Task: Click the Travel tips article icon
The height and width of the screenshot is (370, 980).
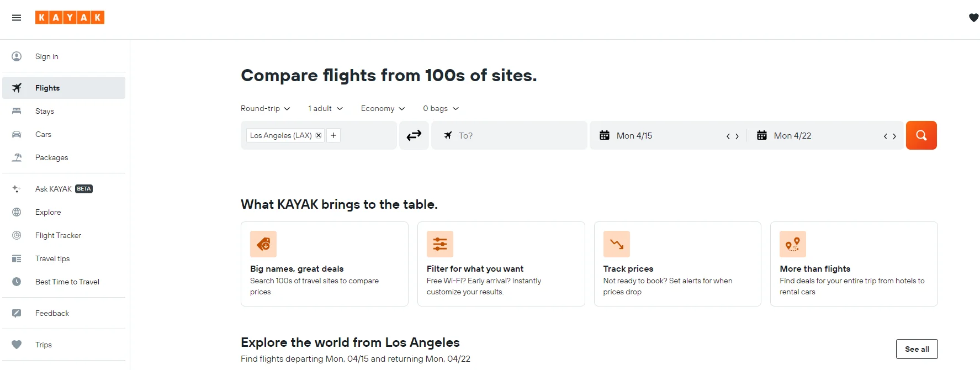Action: [17, 258]
